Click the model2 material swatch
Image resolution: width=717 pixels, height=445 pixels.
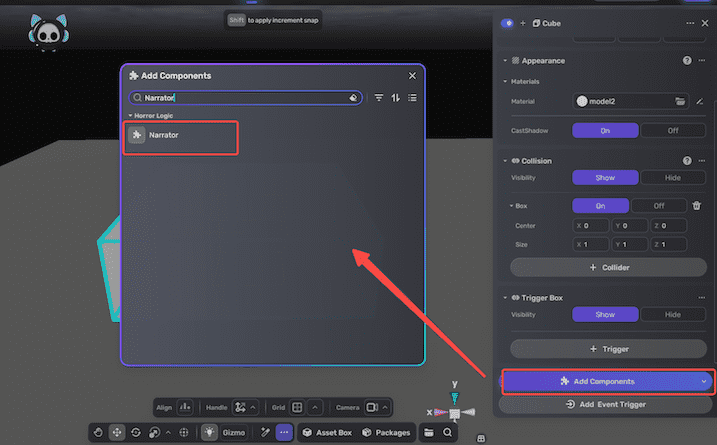point(582,101)
